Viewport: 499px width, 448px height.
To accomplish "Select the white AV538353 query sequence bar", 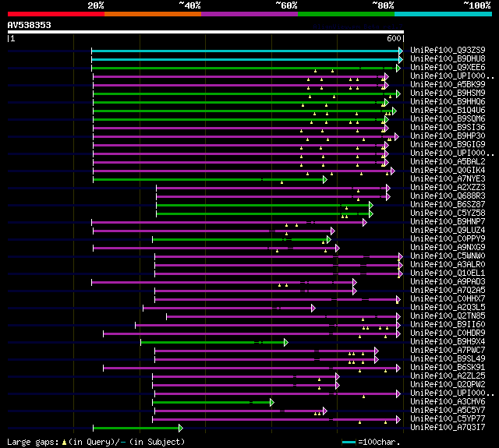I will click(x=206, y=32).
